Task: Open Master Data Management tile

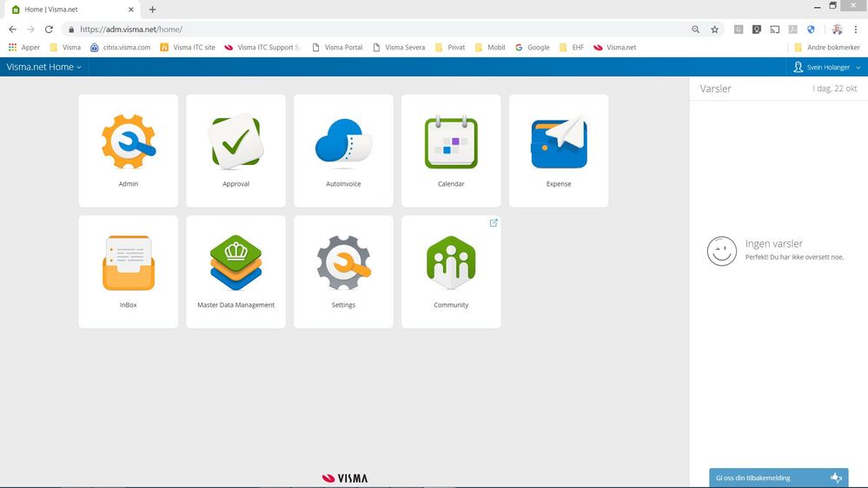Action: coord(235,272)
